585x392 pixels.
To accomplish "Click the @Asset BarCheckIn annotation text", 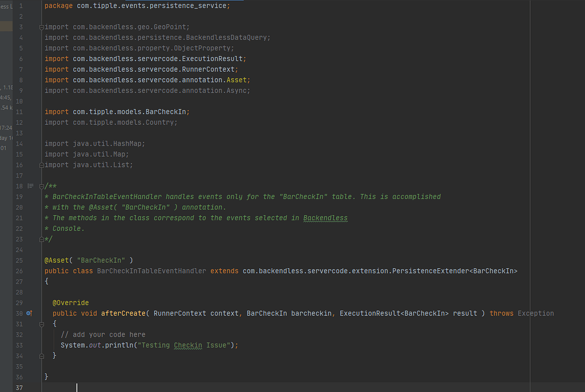I will 86,260.
